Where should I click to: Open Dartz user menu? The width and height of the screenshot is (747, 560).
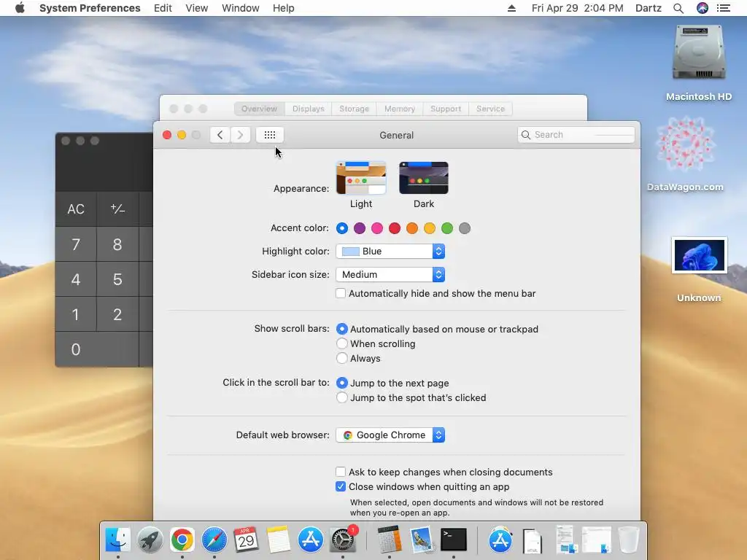[x=649, y=8]
